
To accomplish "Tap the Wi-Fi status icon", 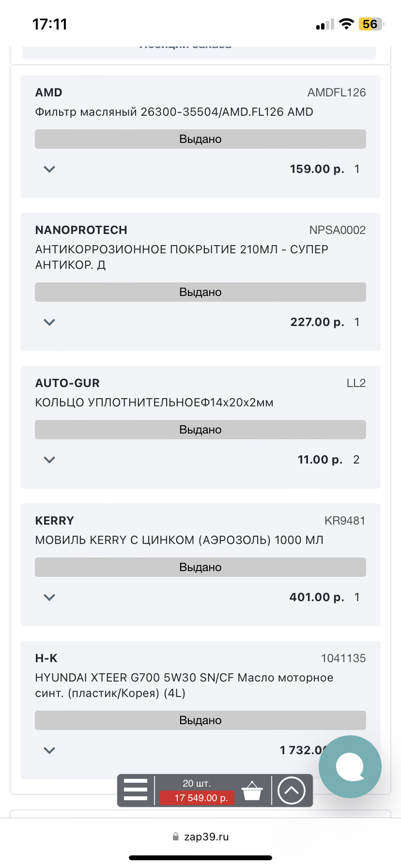I will click(x=346, y=24).
